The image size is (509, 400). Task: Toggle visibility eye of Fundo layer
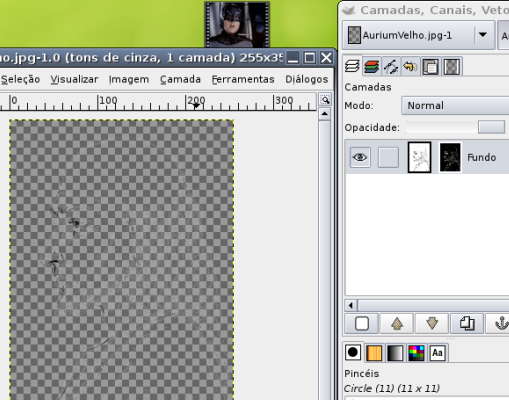tap(360, 157)
